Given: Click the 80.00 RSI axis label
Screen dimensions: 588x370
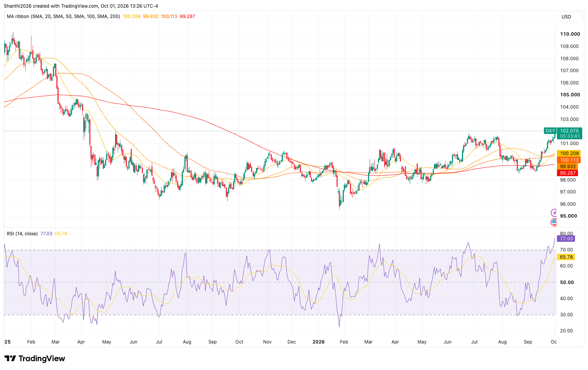Looking at the screenshot, I should coord(567,234).
